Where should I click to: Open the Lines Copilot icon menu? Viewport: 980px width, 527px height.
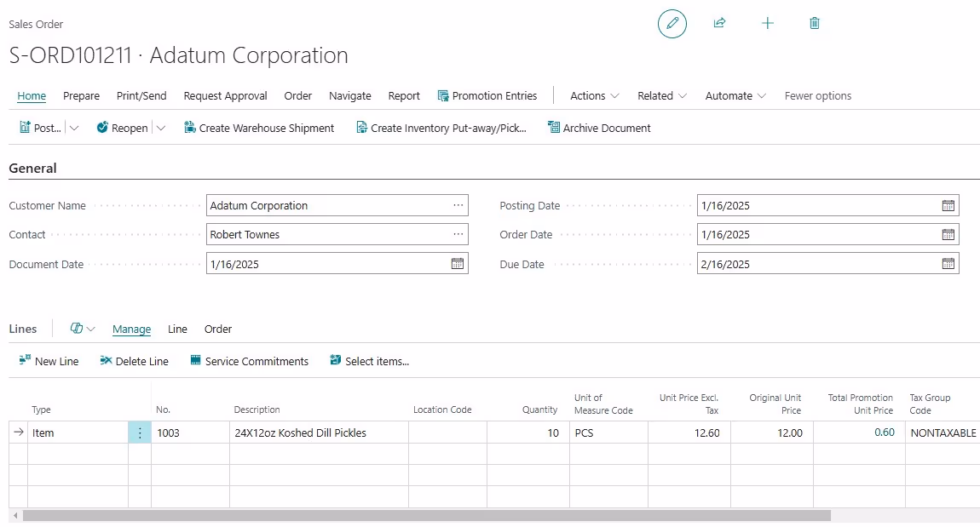[x=83, y=329]
